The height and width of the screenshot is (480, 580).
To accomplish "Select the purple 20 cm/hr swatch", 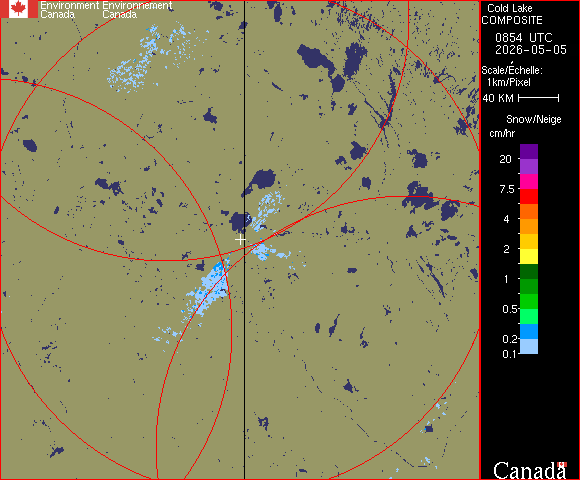I will pos(529,152).
